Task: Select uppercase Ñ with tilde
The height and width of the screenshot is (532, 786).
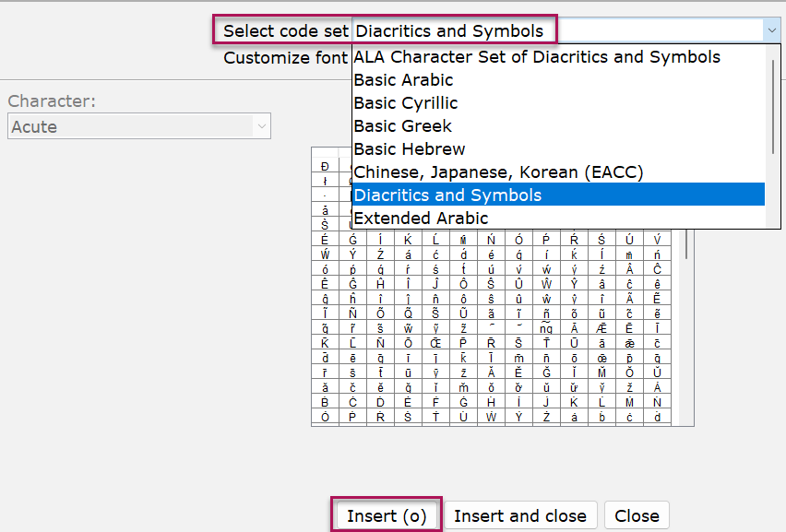Action: coord(353,313)
